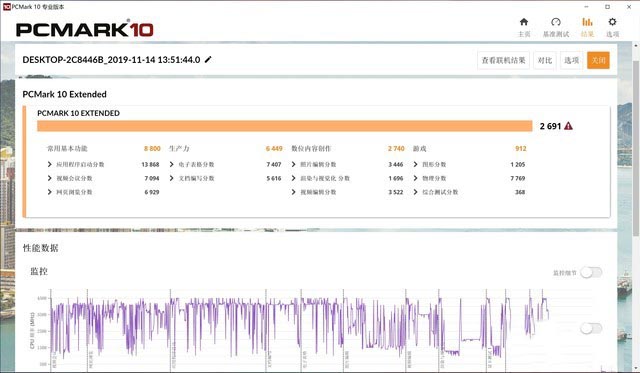Click the 选项 button beside 对比
Viewport: 640px width, 373px height.
[571, 60]
